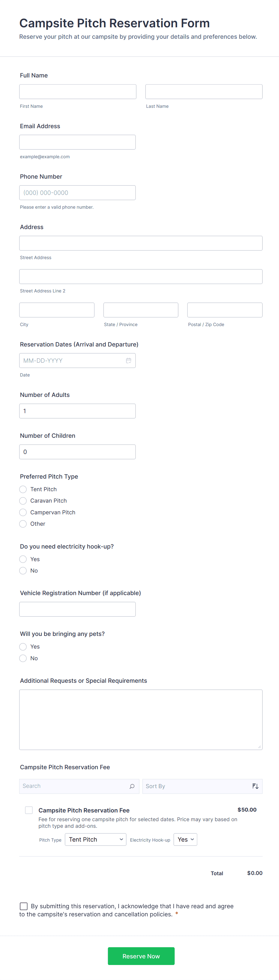Open the Pitch Type dropdown
The image size is (279, 980).
tap(95, 839)
